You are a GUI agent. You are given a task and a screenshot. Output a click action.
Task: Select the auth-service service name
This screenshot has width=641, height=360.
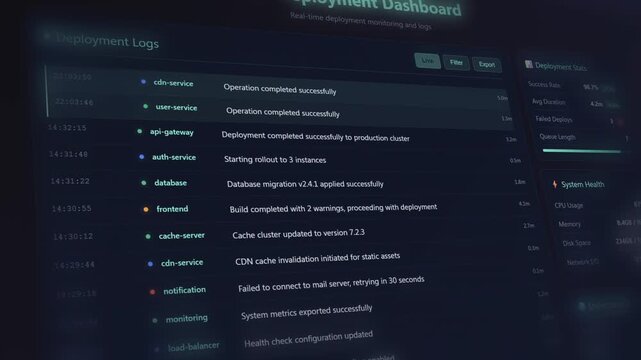point(174,157)
